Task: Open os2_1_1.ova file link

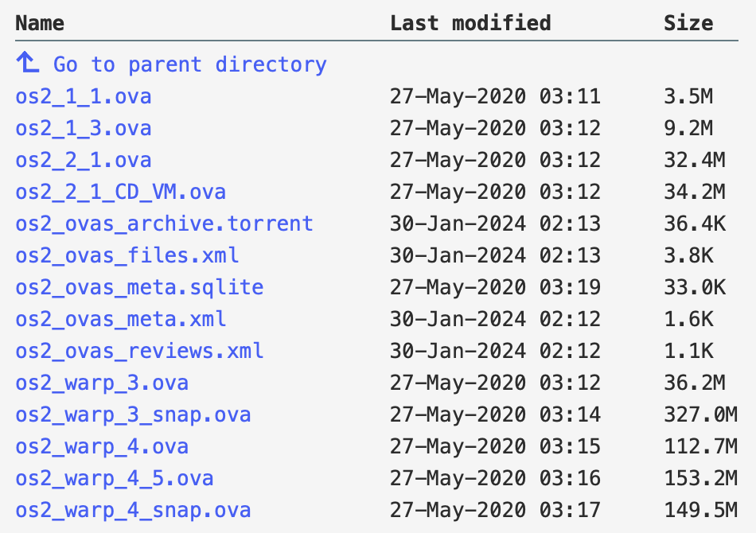Action: point(84,97)
